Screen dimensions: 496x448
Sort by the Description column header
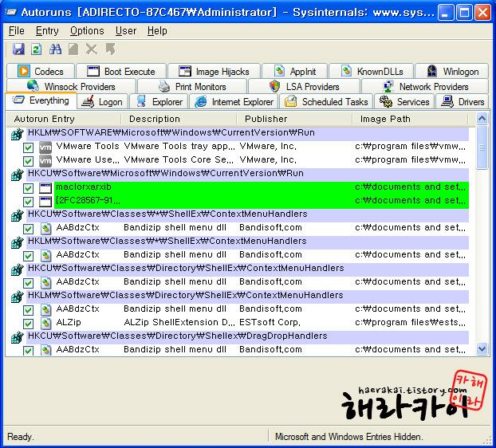pos(179,119)
